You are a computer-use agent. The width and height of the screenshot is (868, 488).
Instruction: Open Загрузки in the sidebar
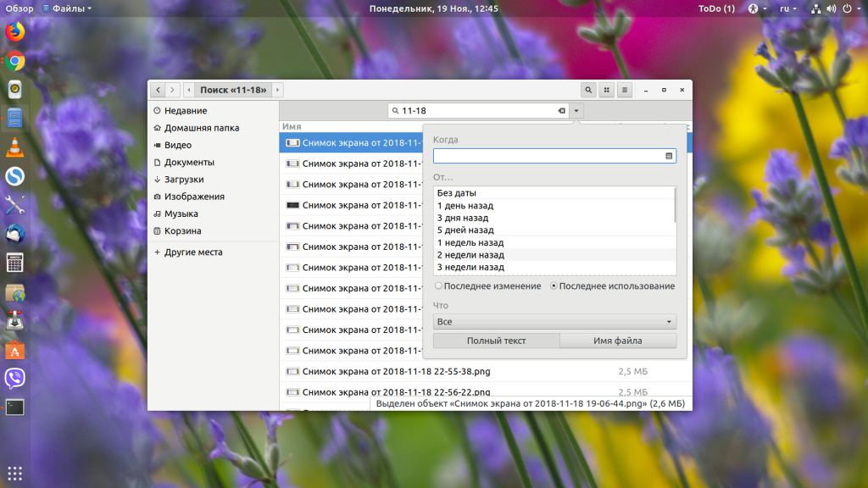(213, 180)
